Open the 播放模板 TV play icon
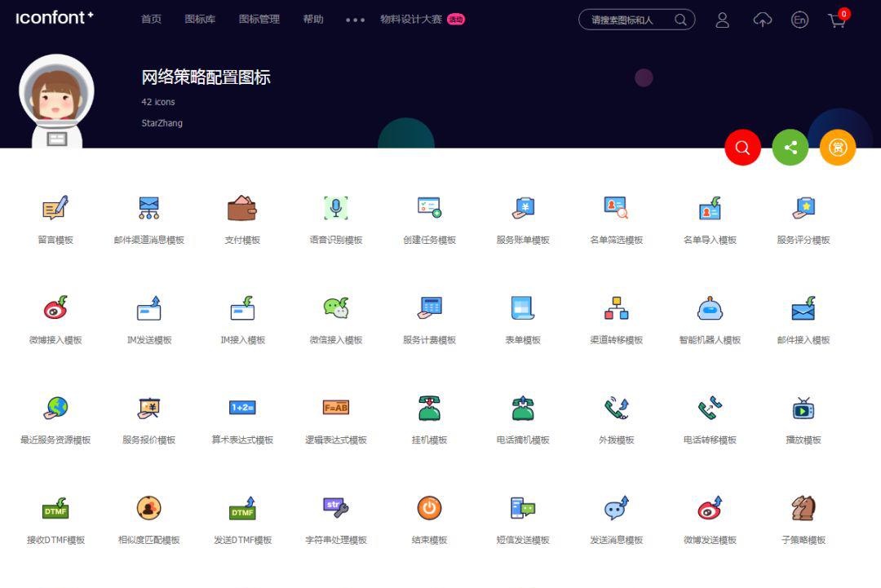 pos(804,408)
